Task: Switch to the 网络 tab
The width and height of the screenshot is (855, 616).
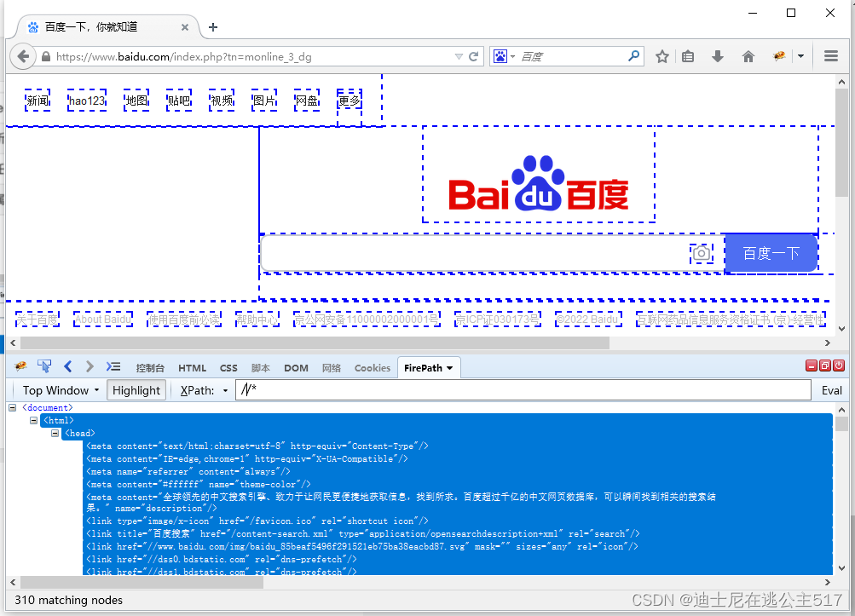Action: point(332,368)
